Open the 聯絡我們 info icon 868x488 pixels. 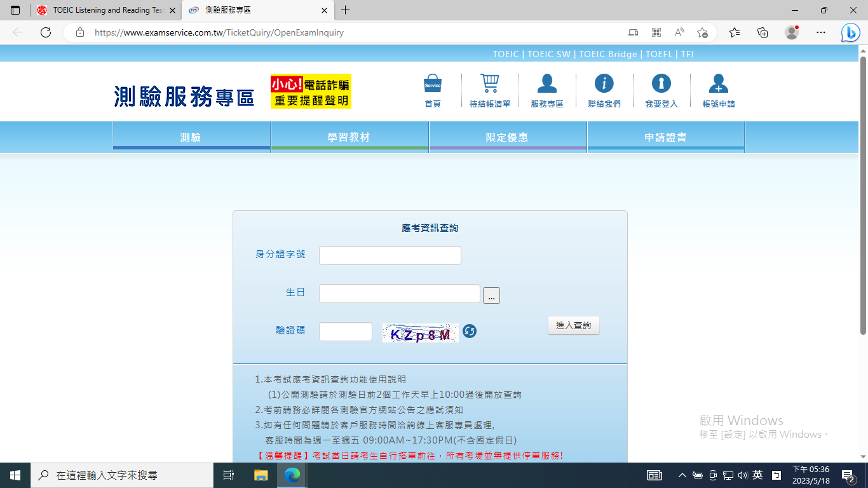(604, 83)
